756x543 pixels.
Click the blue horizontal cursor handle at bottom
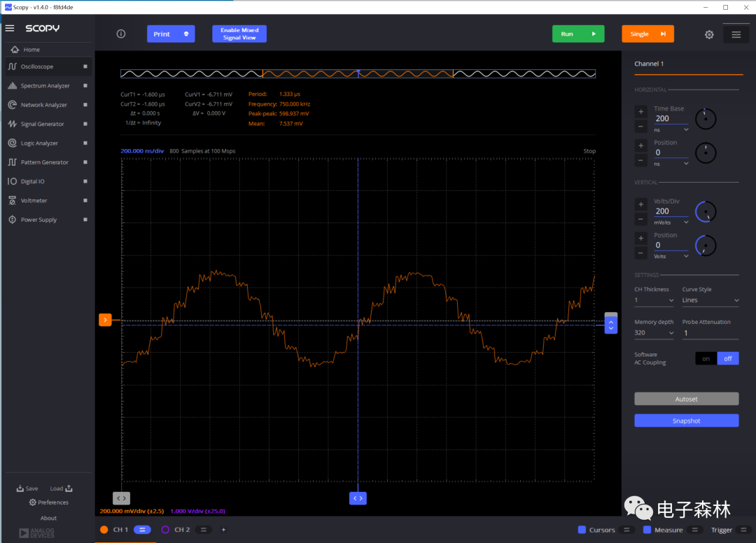(x=358, y=498)
